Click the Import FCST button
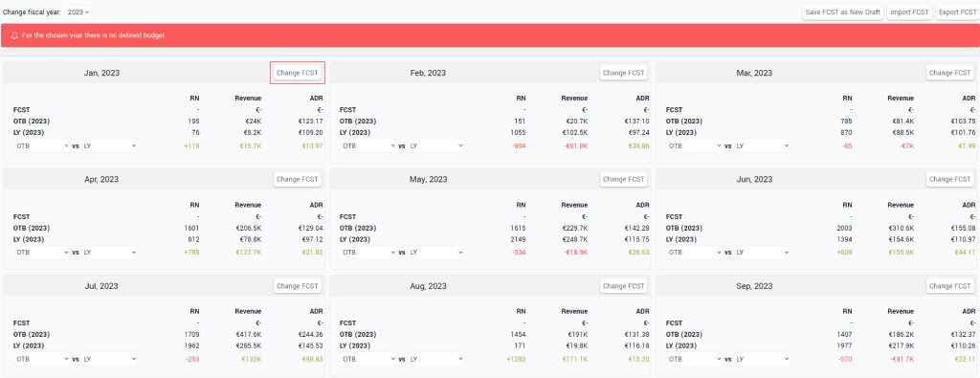This screenshot has height=378, width=980. (909, 12)
